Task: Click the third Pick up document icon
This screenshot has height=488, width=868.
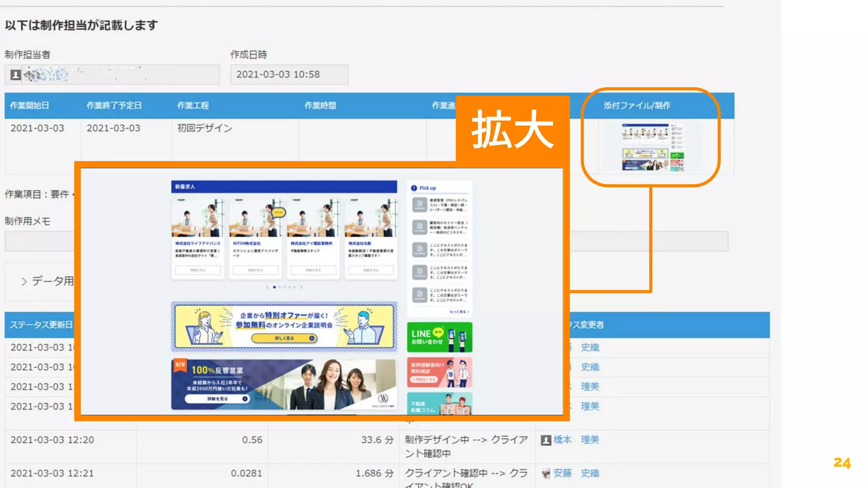Action: point(420,250)
